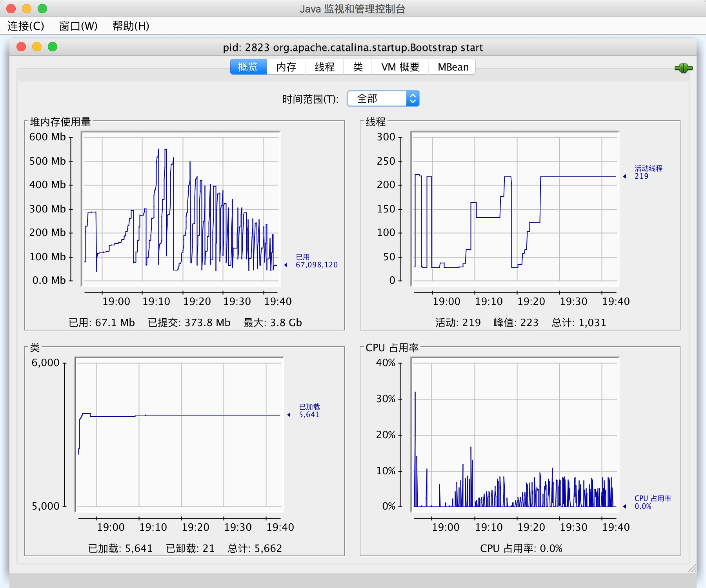
Task: Click the 已用 67,098,120 legend label
Action: click(317, 261)
